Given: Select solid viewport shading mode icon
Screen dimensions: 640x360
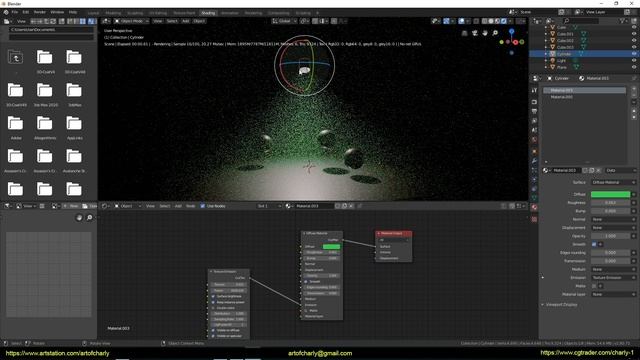Looking at the screenshot, I should 491,21.
